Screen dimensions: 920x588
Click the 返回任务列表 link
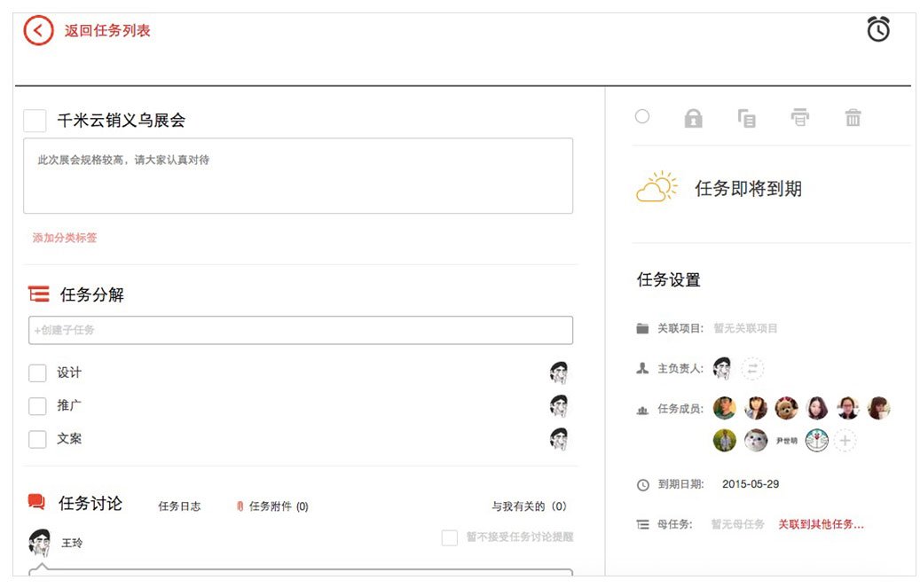pyautogui.click(x=106, y=29)
